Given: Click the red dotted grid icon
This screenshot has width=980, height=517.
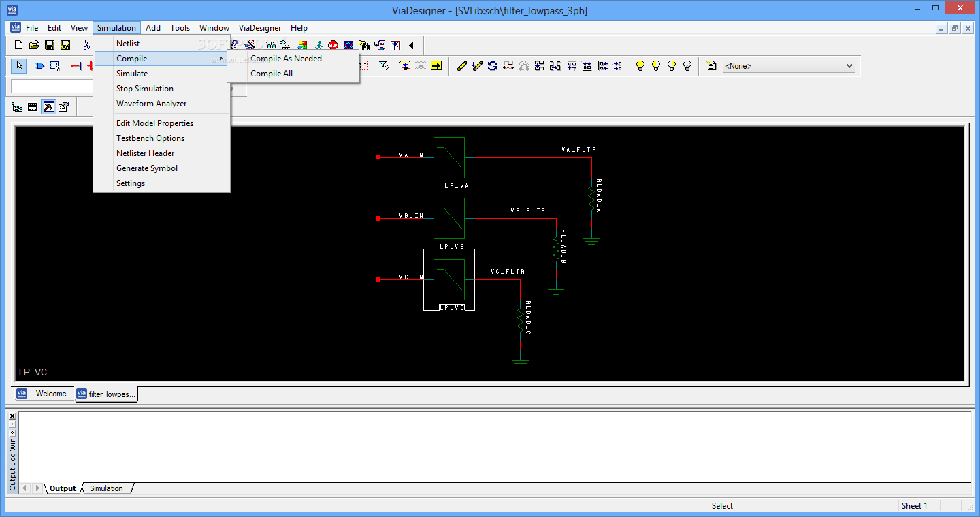Looking at the screenshot, I should click(x=364, y=65).
